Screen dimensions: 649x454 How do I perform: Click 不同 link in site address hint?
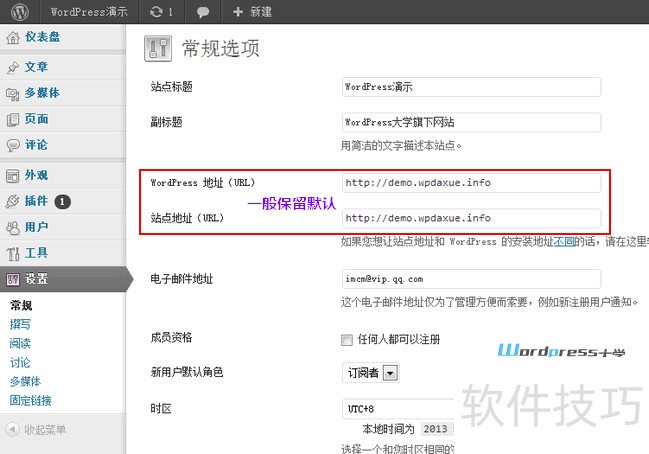[x=563, y=242]
